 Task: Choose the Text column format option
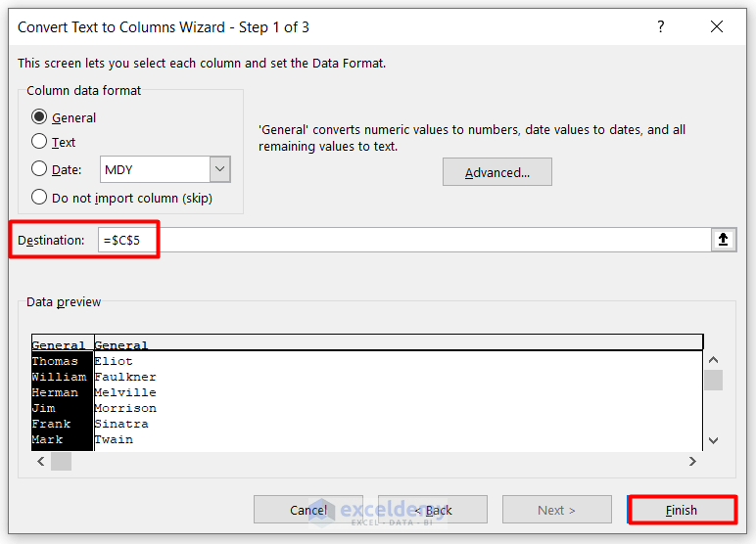coord(39,142)
